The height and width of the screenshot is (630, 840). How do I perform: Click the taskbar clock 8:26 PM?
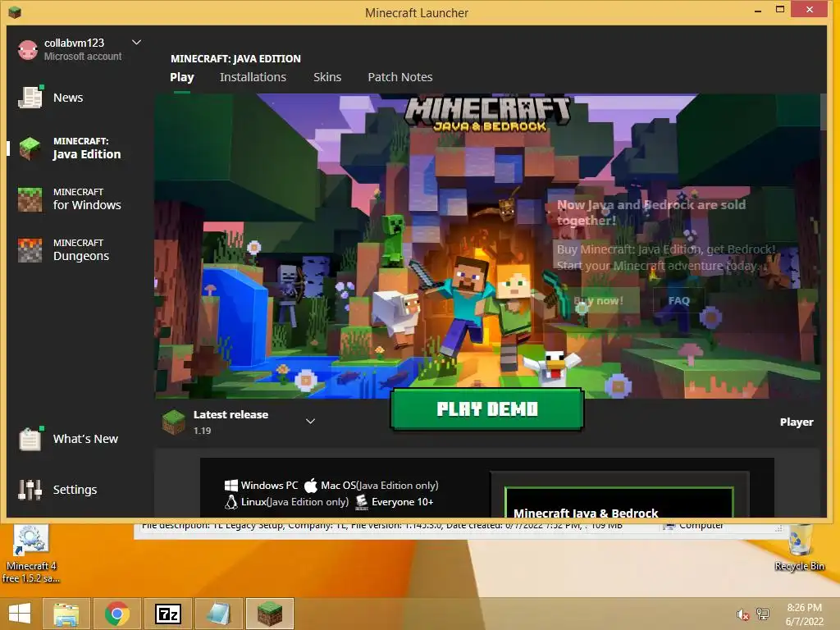point(804,608)
